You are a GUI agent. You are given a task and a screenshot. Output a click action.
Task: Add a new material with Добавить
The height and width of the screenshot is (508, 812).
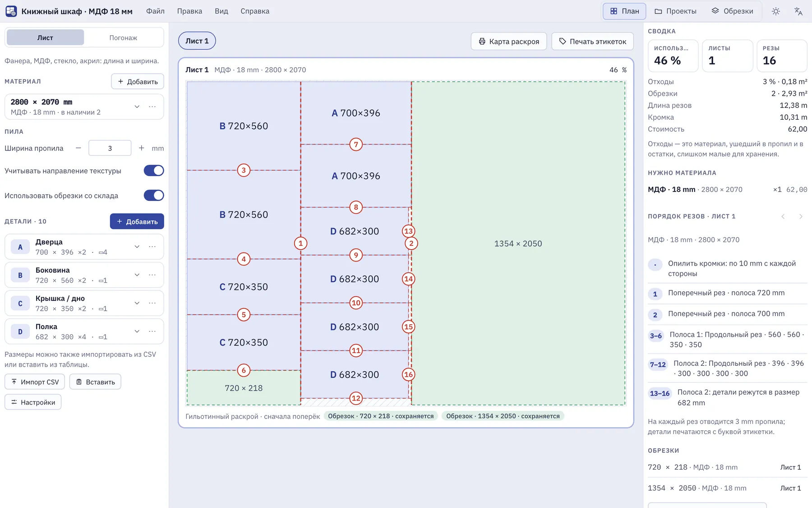click(138, 82)
